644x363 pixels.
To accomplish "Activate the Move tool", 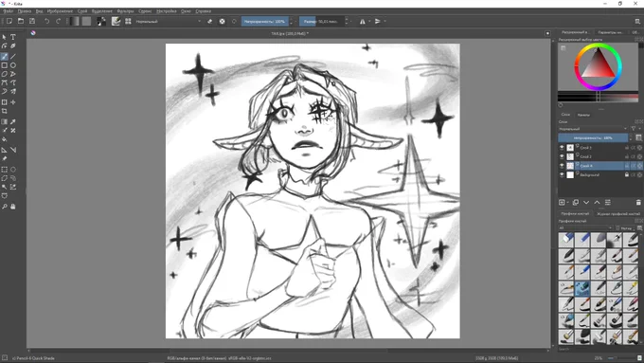I will click(13, 102).
